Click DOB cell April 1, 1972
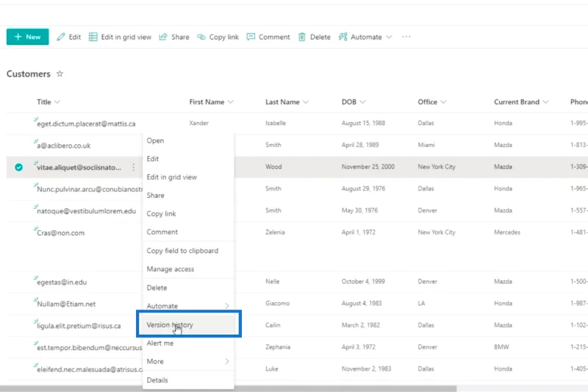The width and height of the screenshot is (588, 392). (x=358, y=232)
